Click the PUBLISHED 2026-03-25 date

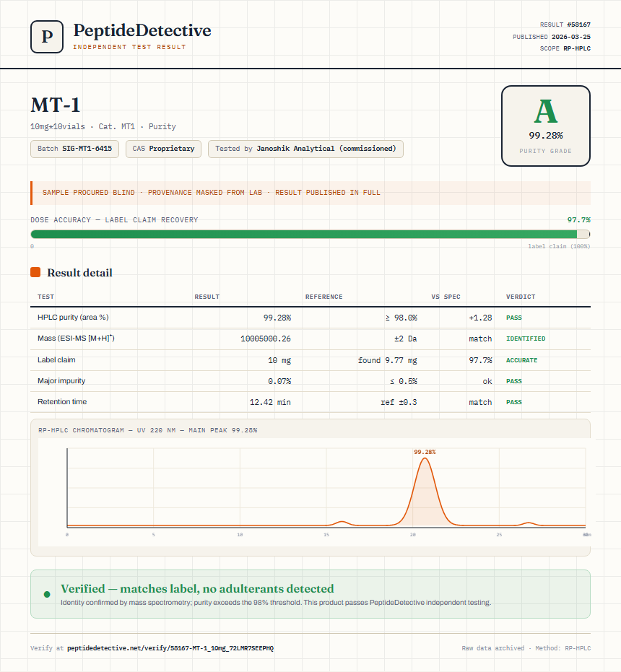click(552, 37)
